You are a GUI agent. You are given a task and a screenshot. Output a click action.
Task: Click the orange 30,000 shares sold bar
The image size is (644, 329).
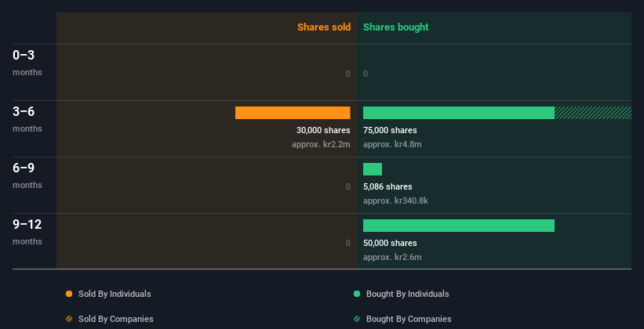coord(293,113)
